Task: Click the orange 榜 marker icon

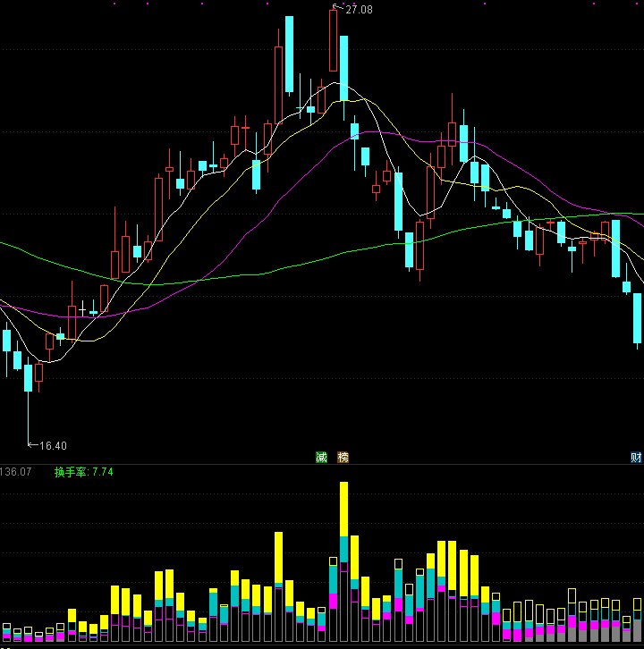Action: [x=343, y=457]
